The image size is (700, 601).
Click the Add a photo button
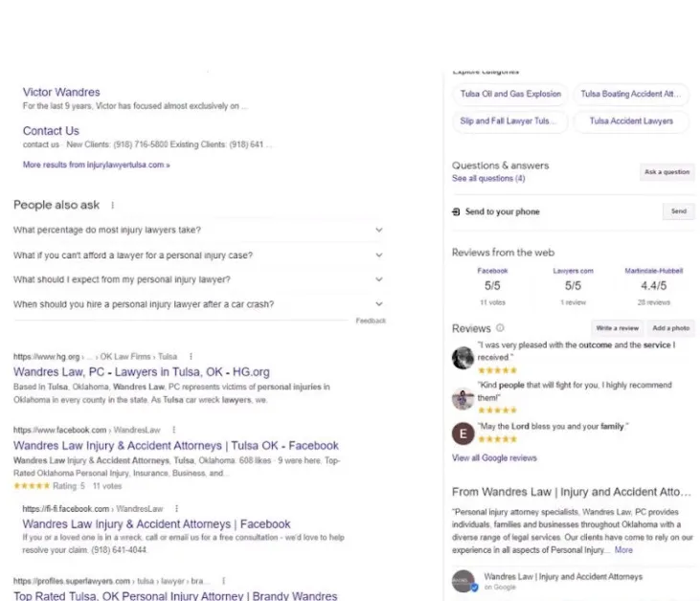pyautogui.click(x=670, y=328)
